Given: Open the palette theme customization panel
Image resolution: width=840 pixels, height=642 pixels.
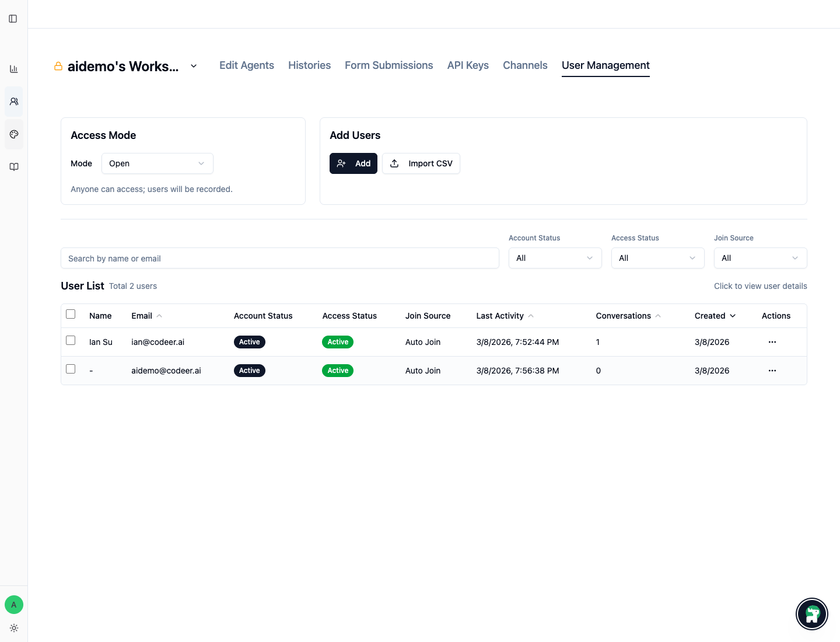Looking at the screenshot, I should (13, 134).
